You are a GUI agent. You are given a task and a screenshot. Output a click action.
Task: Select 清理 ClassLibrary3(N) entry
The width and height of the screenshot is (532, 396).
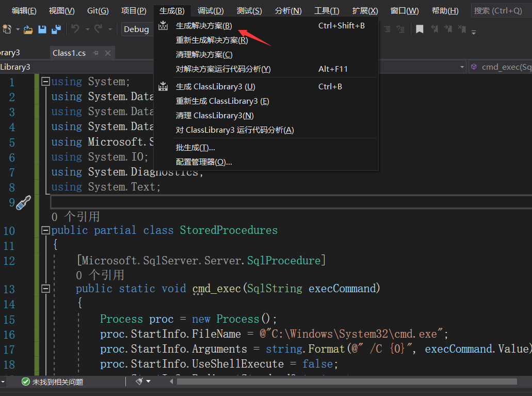[x=266, y=116]
